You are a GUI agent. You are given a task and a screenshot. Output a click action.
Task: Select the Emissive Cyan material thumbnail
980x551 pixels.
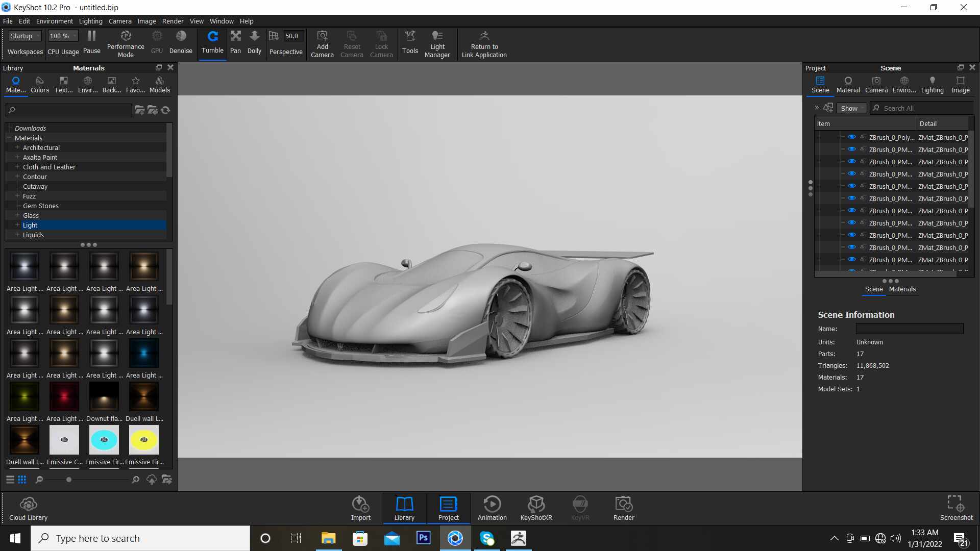(x=104, y=440)
